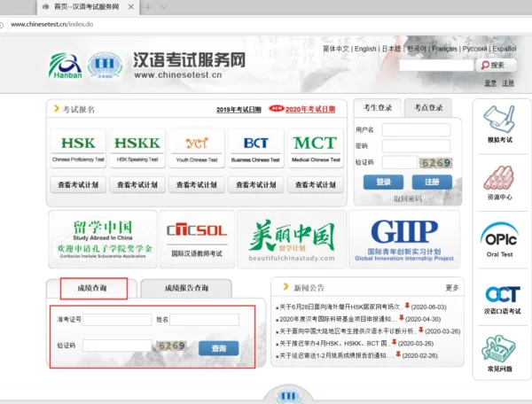Select the 成绩查询 tab
This screenshot has height=404, width=532.
pos(92,288)
